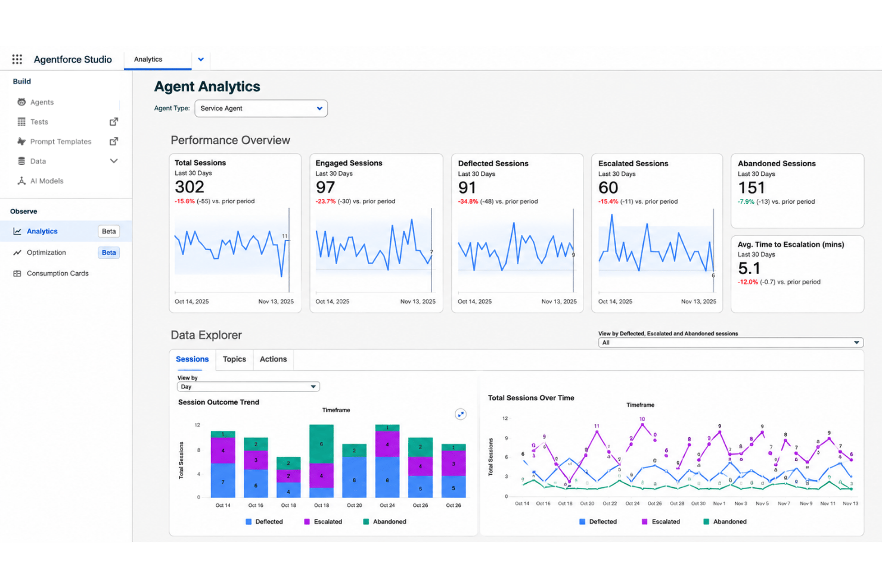Open Agents in the Build menu
This screenshot has height=588, width=882.
tap(42, 102)
